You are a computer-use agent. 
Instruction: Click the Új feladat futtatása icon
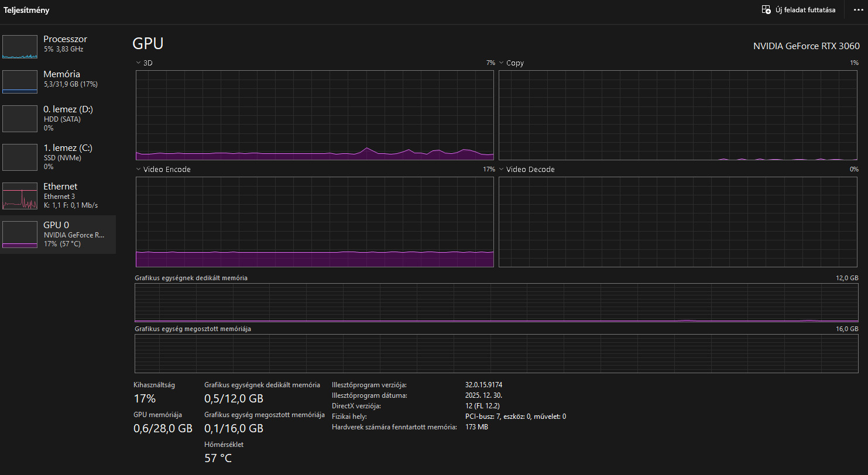(x=766, y=10)
